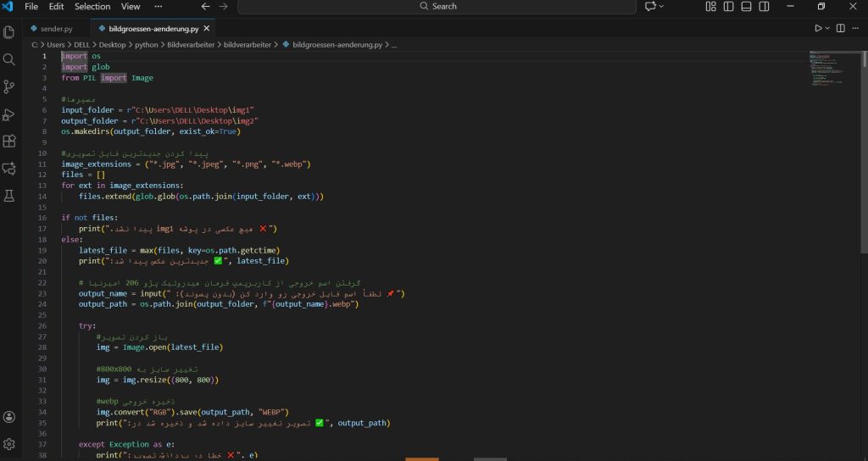Open the Extensions view

click(x=9, y=141)
